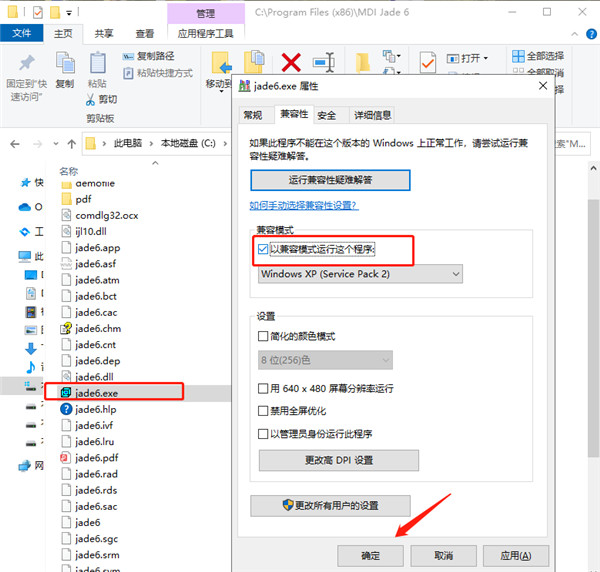
Task: Click Properties checkmark icon in ribbon
Action: (427, 62)
